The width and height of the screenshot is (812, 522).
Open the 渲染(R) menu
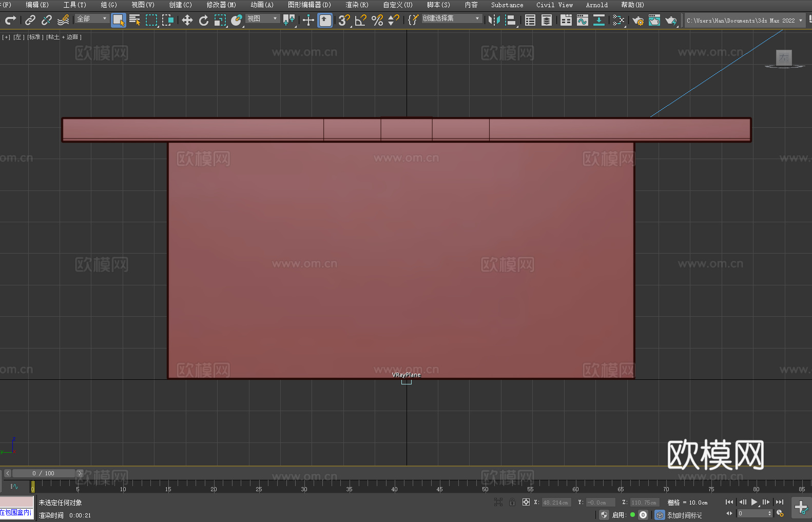(357, 5)
